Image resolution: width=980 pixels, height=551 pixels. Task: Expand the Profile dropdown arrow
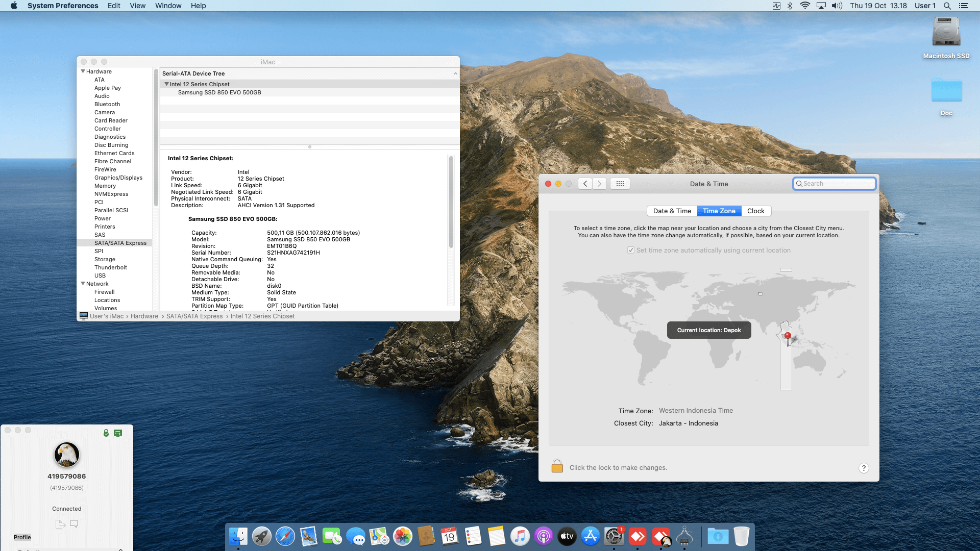[120, 549]
